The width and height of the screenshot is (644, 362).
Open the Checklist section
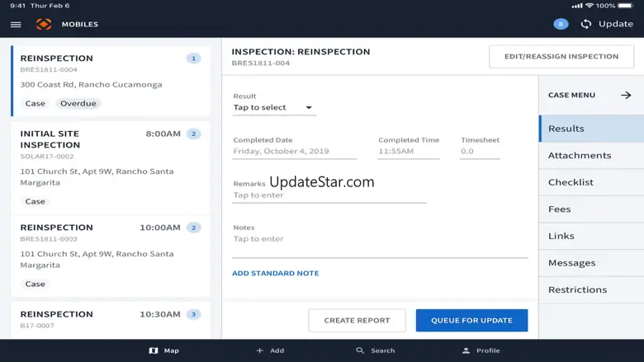(x=571, y=182)
